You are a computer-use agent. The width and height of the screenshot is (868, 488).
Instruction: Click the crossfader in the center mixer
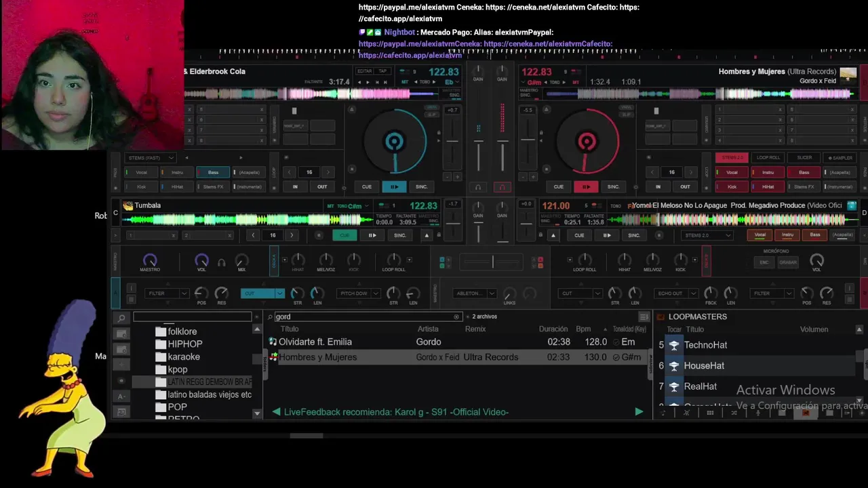coord(493,262)
